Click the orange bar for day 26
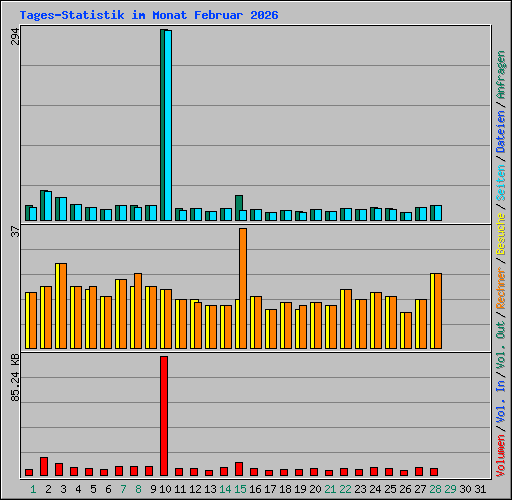 [x=408, y=331]
